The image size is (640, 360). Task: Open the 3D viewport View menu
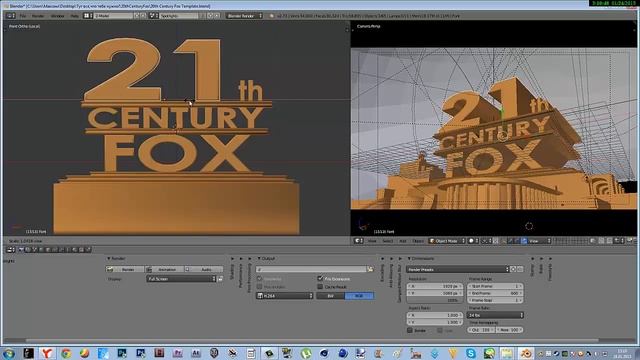(372, 241)
